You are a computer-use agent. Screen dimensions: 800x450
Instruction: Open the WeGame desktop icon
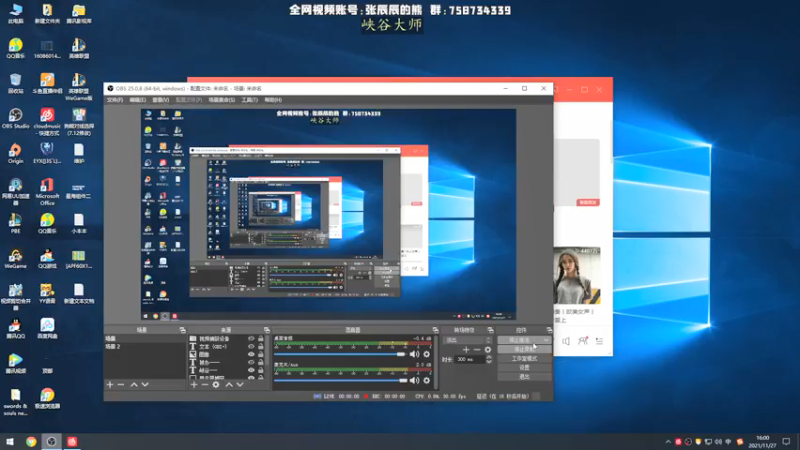(x=15, y=259)
